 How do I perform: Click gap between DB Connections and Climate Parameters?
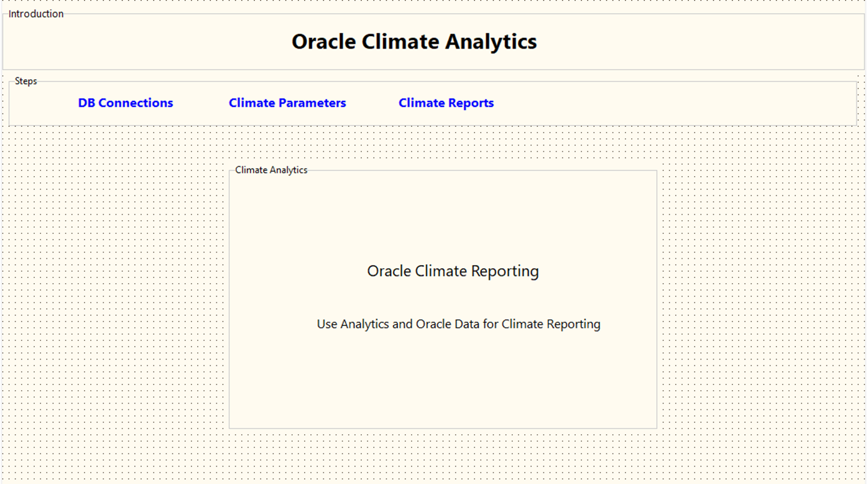[x=201, y=103]
